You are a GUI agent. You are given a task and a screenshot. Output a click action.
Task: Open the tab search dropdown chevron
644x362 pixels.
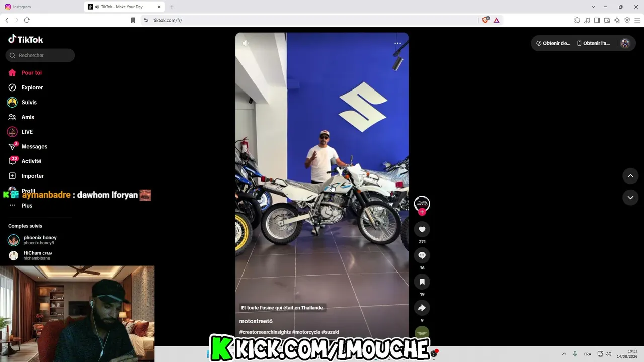593,7
